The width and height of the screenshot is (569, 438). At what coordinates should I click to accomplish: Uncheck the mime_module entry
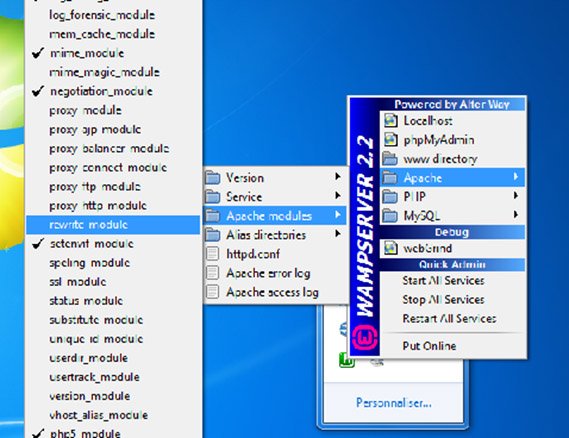38,53
